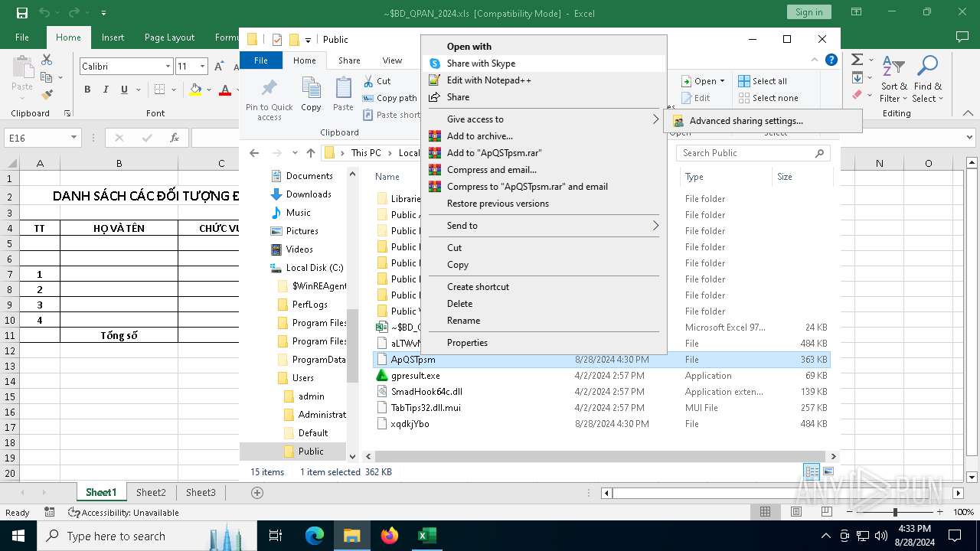
Task: Switch to Explorer View tab
Action: click(x=392, y=60)
